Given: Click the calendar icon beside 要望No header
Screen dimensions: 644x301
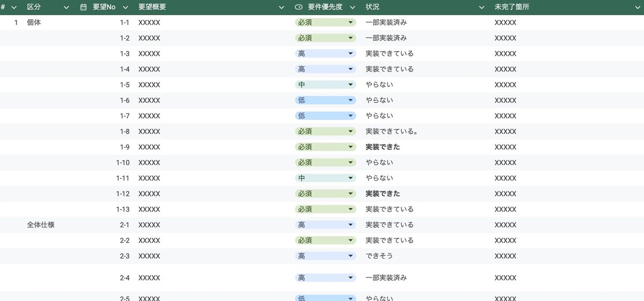Looking at the screenshot, I should point(83,8).
